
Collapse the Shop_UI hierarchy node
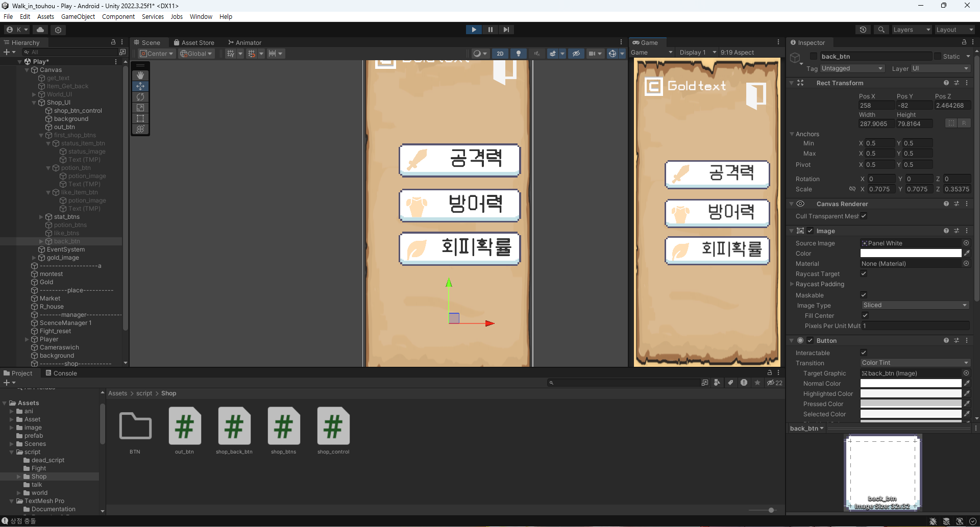34,103
